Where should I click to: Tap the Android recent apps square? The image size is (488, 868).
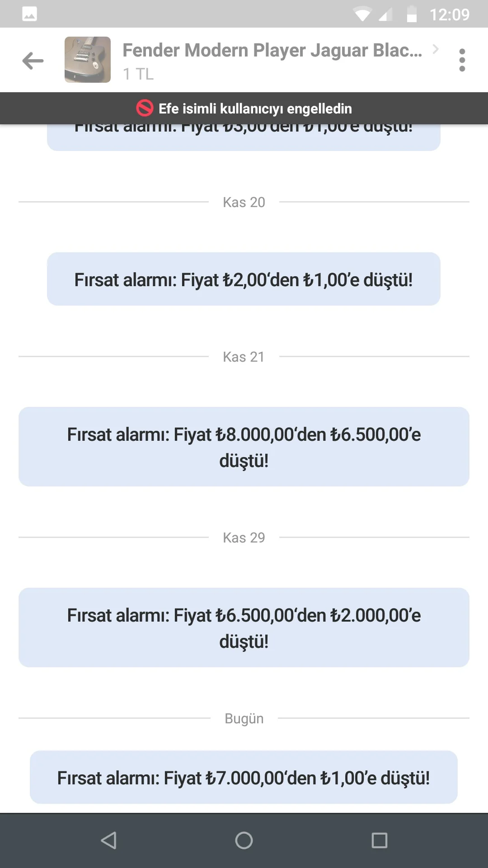(380, 840)
